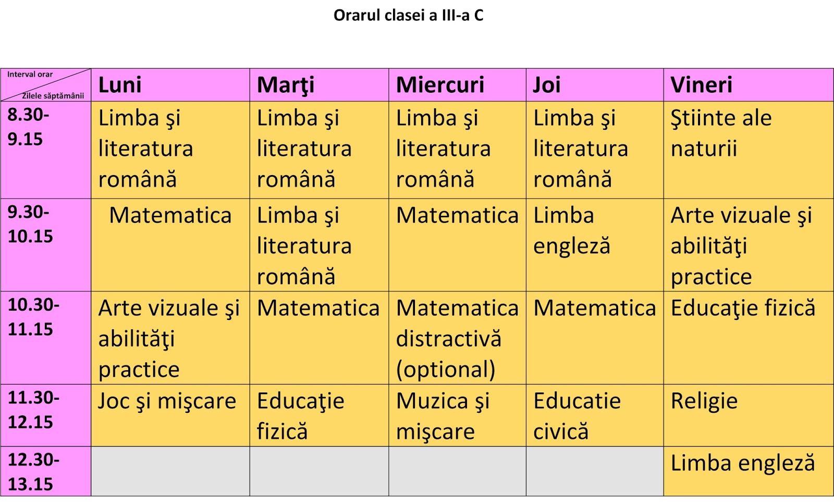Select the 10.30-11.15 time interval cell
Viewport: 834px width, 504px height.
tap(45, 337)
